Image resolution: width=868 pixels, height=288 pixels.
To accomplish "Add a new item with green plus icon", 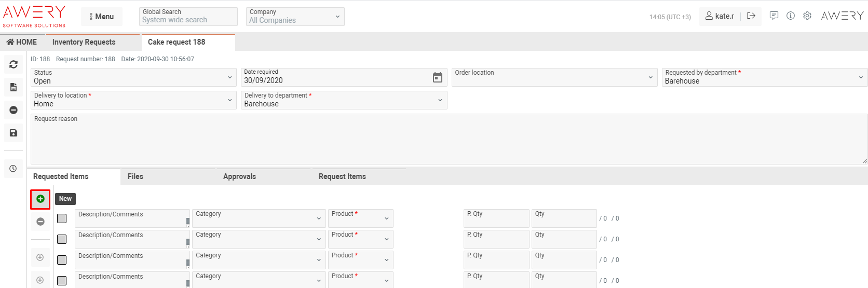I will 40,199.
